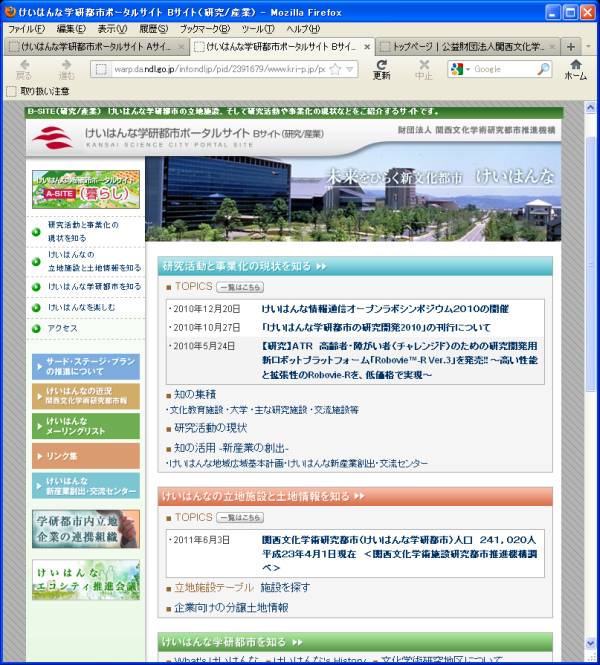Click the アクセス sidebar link

pos(62,328)
